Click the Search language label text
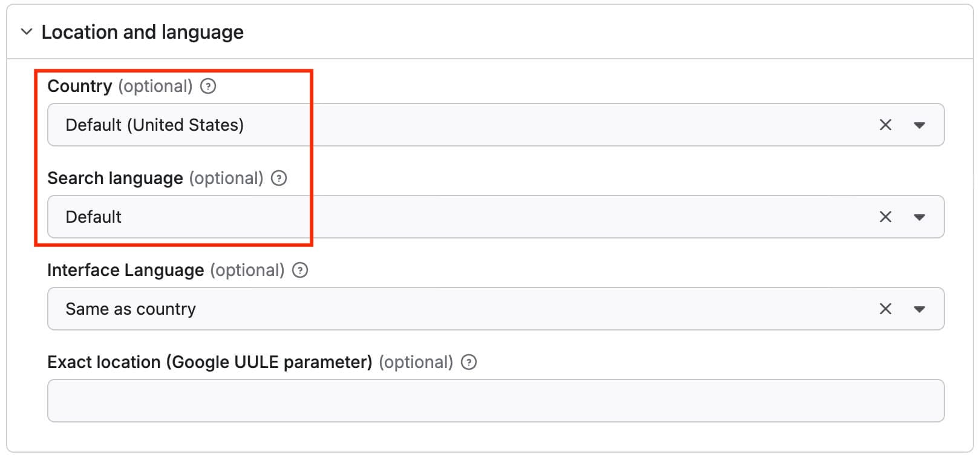 click(115, 178)
